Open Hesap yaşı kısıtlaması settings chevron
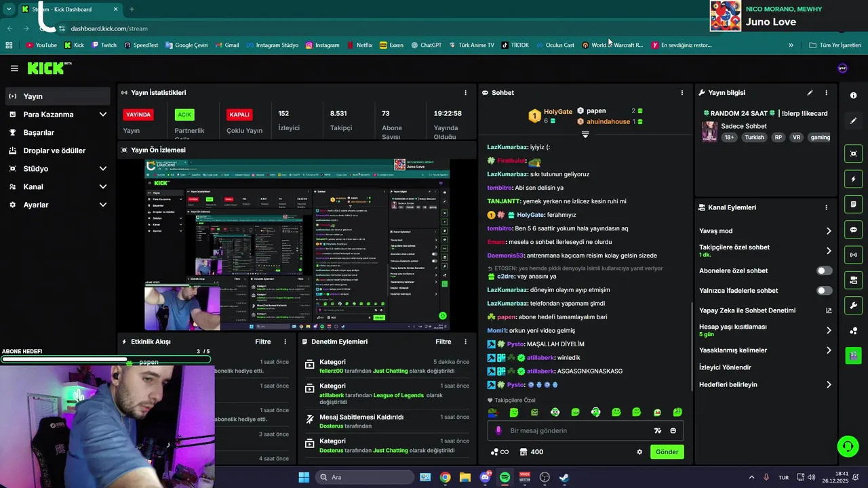 coord(829,330)
